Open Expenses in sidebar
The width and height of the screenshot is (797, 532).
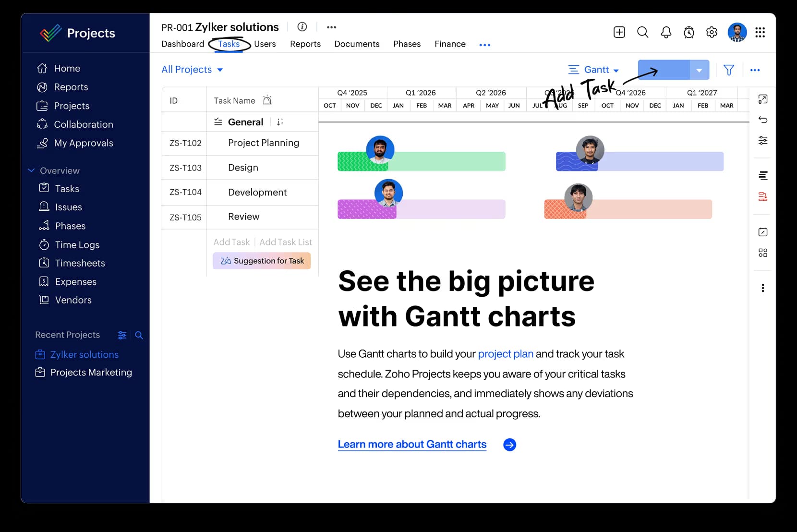tap(68, 282)
